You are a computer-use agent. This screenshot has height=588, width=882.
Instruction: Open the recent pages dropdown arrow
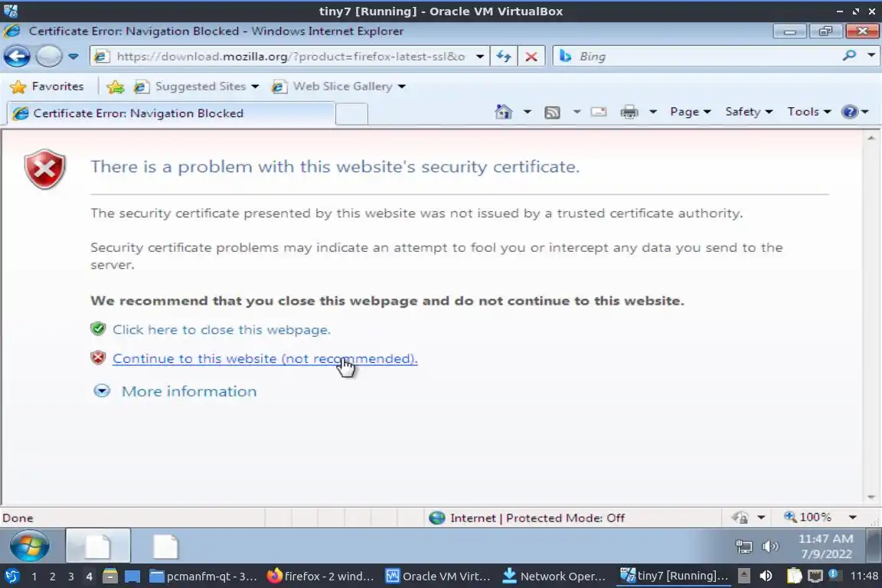[73, 56]
